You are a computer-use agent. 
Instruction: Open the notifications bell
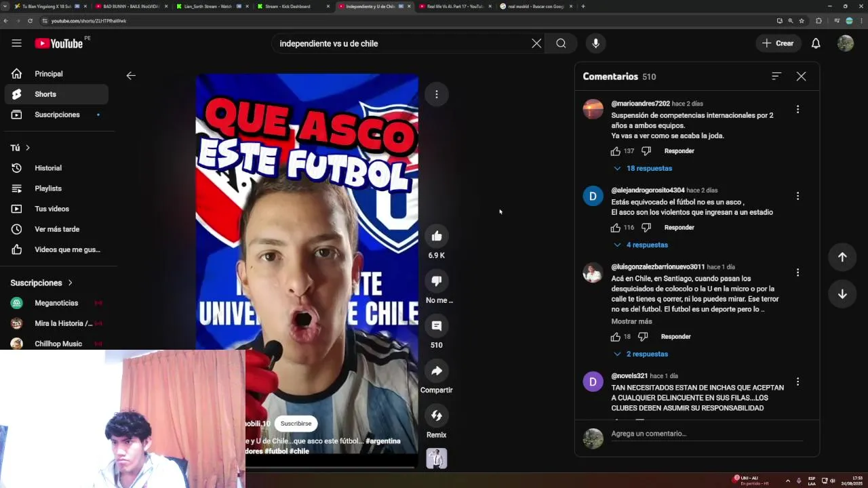[816, 43]
